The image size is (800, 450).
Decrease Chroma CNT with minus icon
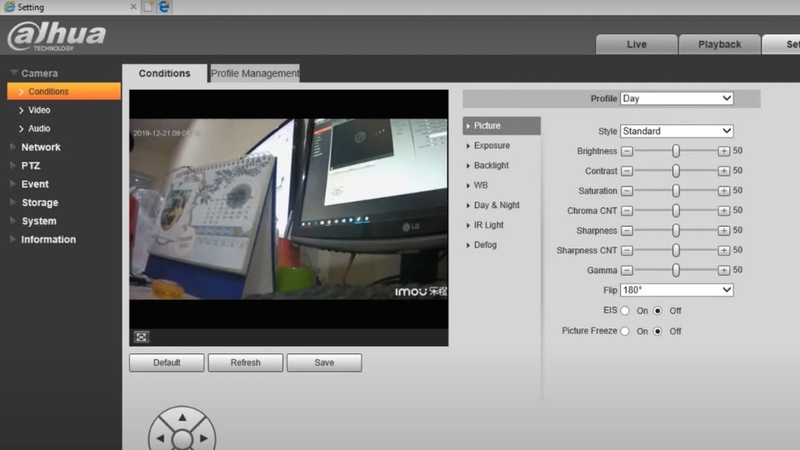627,211
